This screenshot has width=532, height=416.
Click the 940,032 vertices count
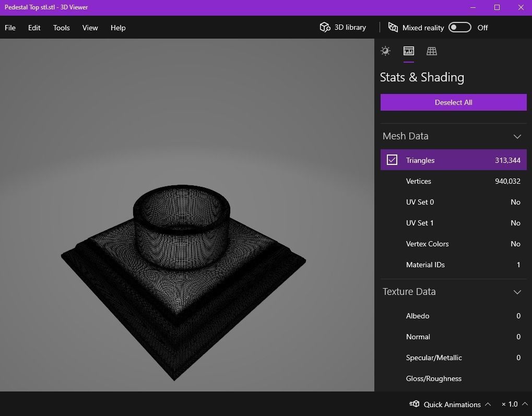(507, 181)
